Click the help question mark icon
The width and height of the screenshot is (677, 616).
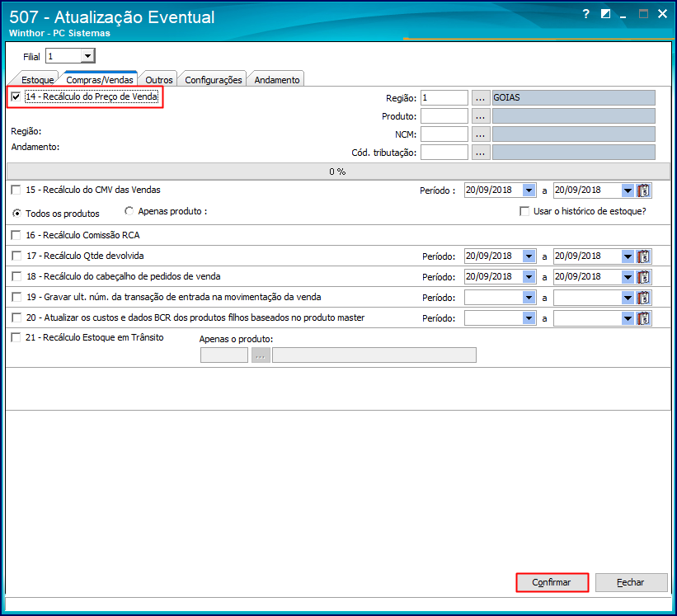click(x=585, y=14)
